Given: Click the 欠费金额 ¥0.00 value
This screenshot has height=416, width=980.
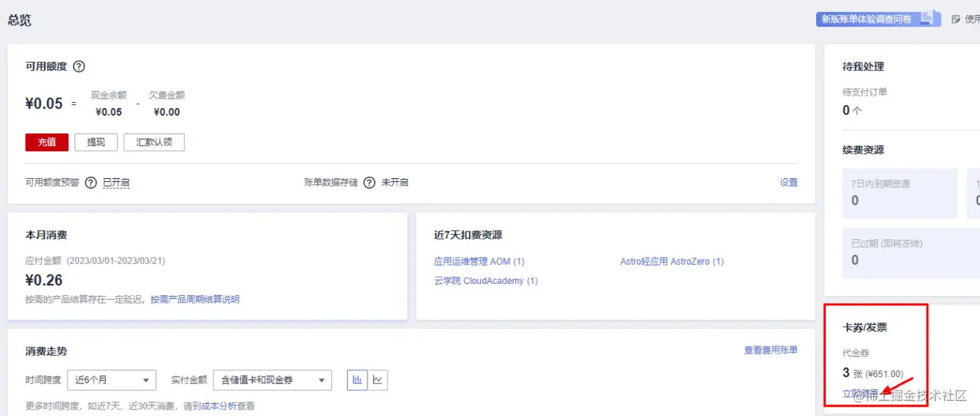Looking at the screenshot, I should pos(167,112).
